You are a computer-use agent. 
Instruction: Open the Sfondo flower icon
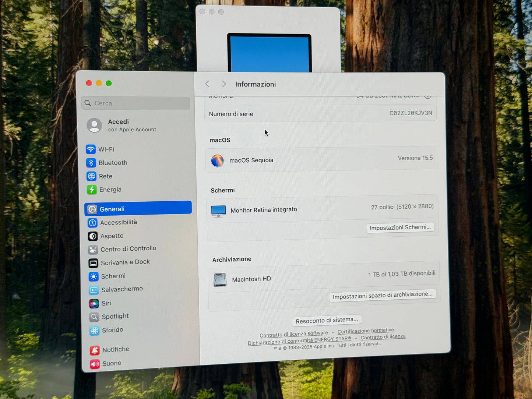click(95, 331)
